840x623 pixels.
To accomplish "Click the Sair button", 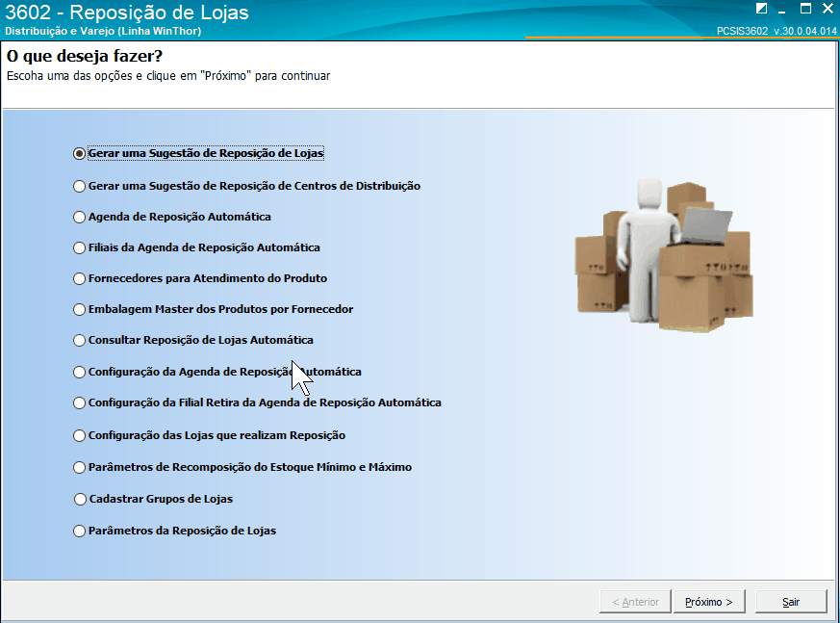I will [x=791, y=602].
